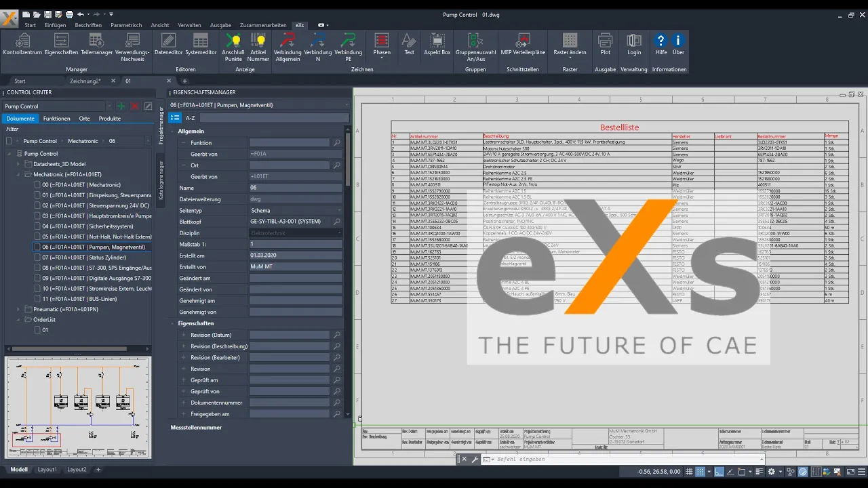Collapse the Eigenschaften section
This screenshot has width=868, height=488.
pyautogui.click(x=172, y=324)
